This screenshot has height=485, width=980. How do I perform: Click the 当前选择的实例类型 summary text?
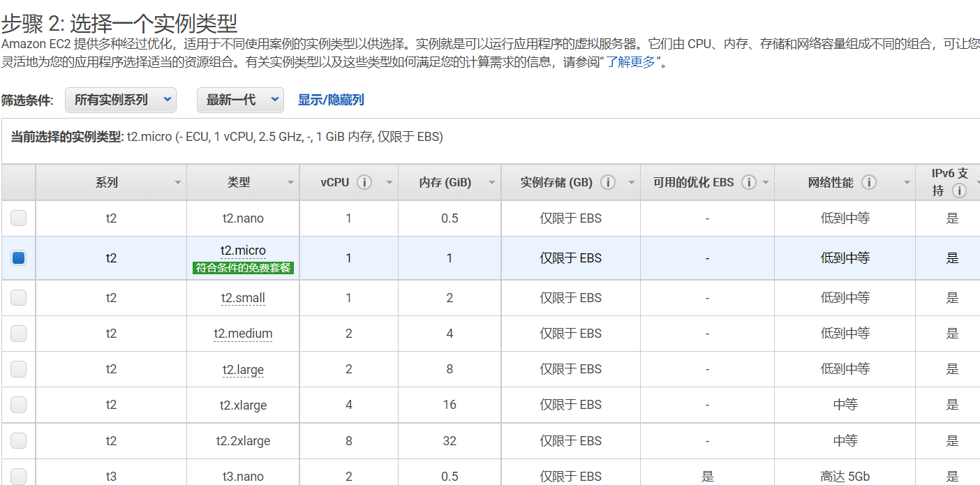[x=227, y=137]
